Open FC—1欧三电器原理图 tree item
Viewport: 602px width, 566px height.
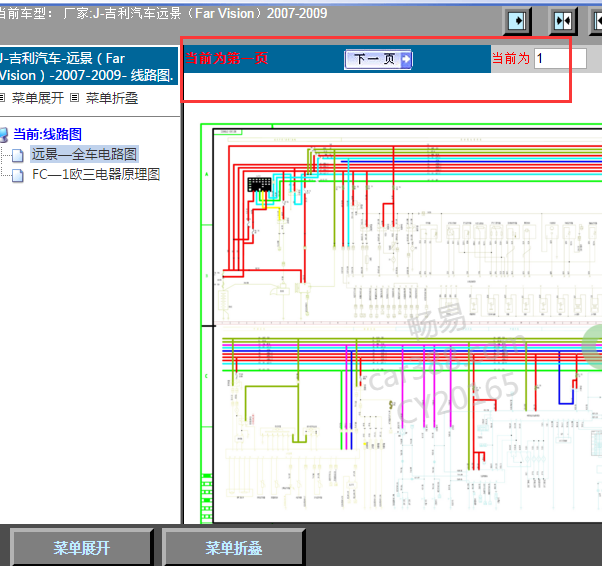[x=96, y=174]
